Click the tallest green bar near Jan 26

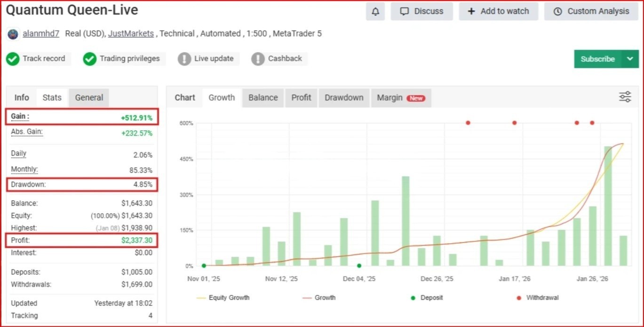pos(608,206)
